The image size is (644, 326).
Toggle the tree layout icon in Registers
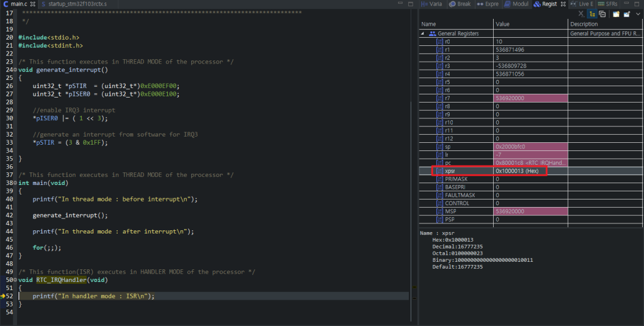pyautogui.click(x=592, y=14)
